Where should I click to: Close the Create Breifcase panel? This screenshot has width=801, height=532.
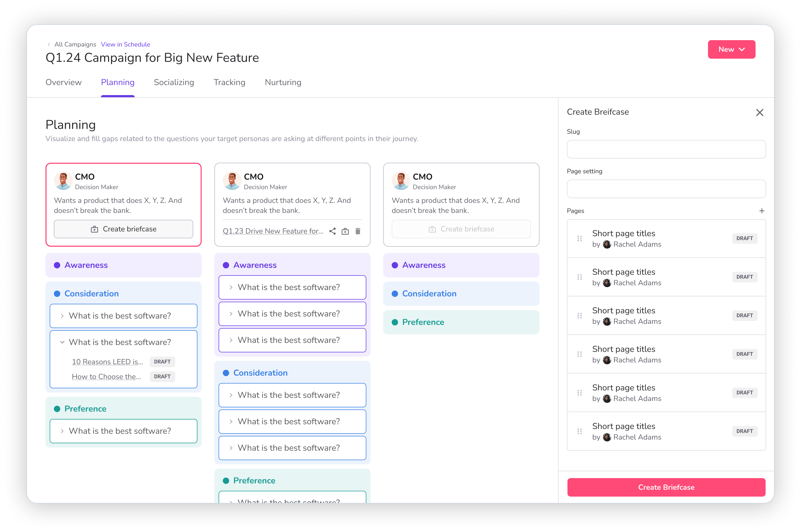[760, 112]
